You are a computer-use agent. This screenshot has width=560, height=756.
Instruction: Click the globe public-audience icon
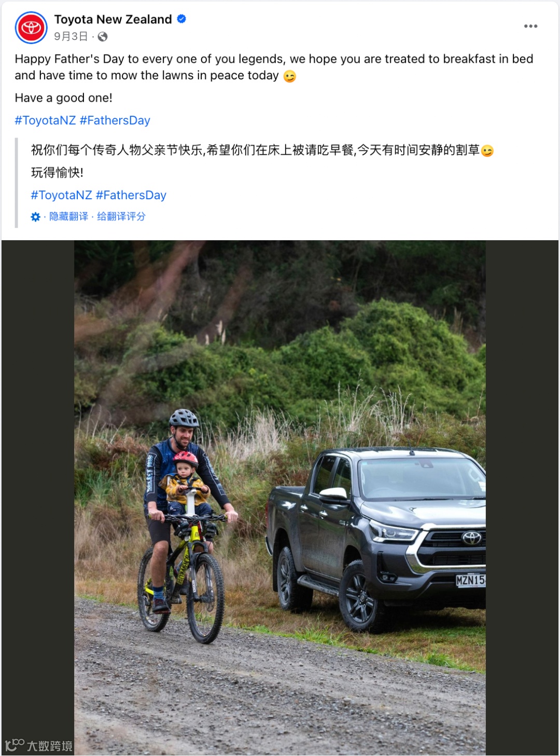click(x=103, y=36)
